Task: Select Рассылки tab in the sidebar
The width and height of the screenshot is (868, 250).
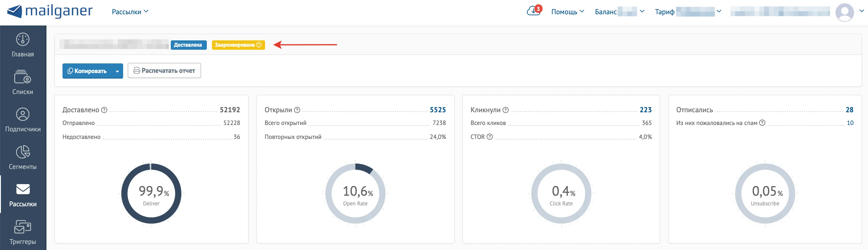Action: tap(22, 195)
